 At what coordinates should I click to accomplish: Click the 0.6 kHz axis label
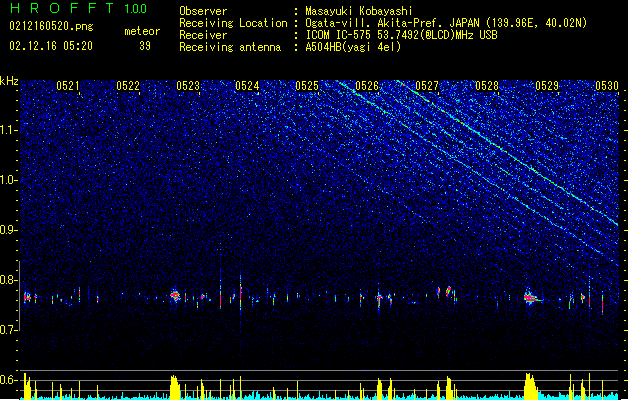click(x=9, y=380)
